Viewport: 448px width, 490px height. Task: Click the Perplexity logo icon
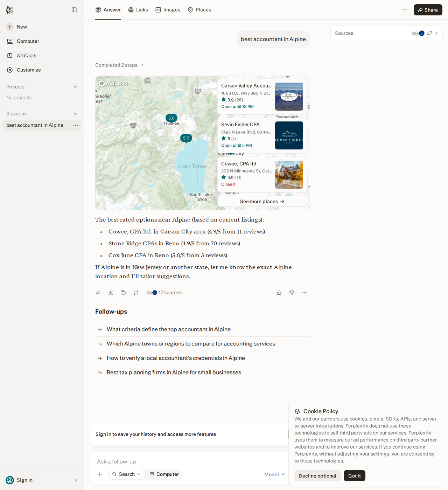tap(10, 10)
